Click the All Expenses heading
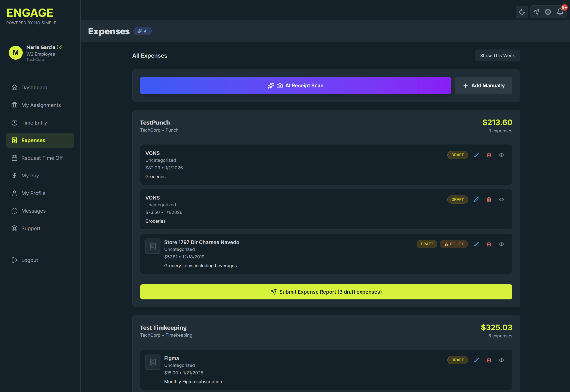This screenshot has height=392, width=570. click(150, 56)
